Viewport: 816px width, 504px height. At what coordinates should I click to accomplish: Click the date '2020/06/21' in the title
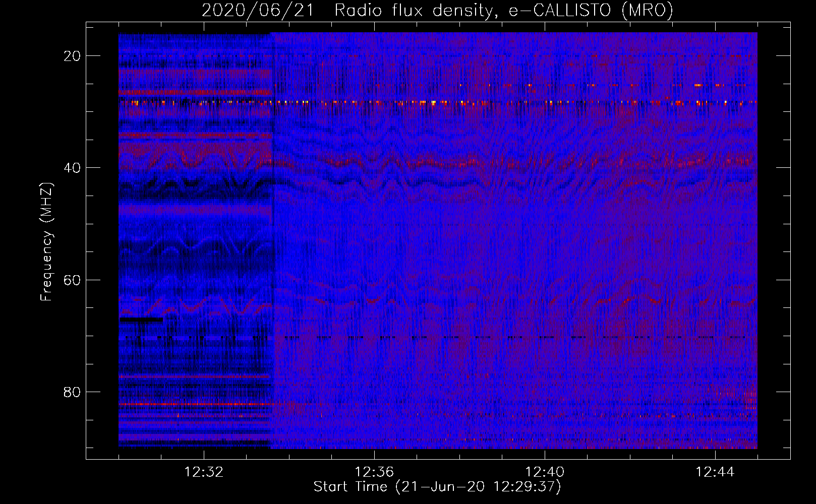point(257,10)
